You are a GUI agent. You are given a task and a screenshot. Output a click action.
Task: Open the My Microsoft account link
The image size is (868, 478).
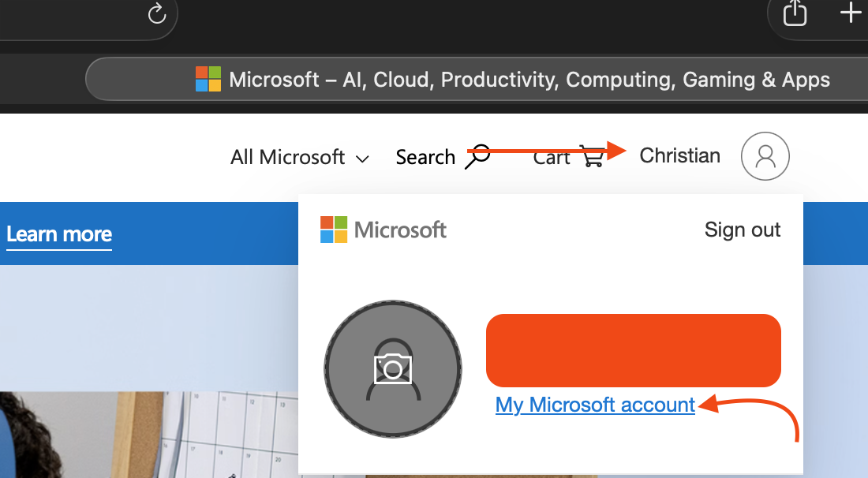pyautogui.click(x=595, y=405)
